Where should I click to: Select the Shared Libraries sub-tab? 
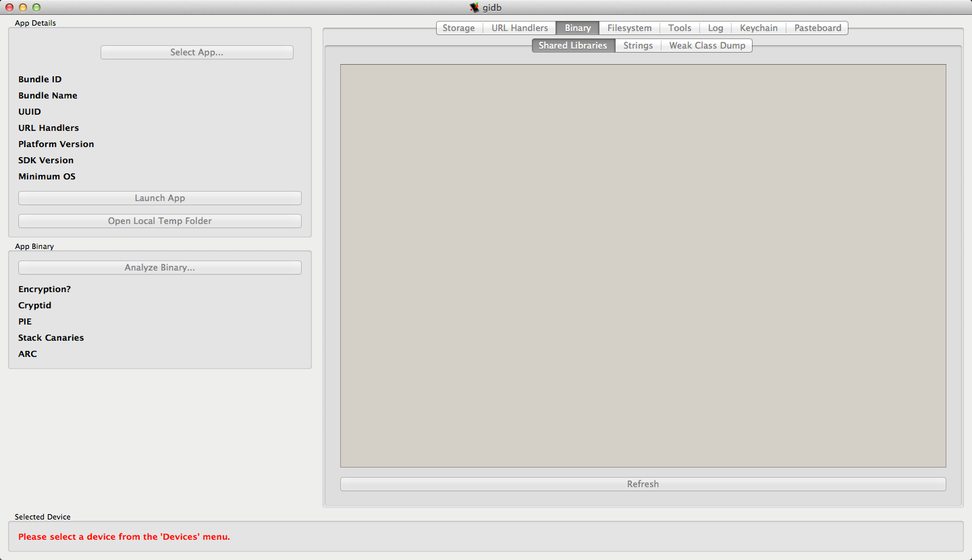572,45
